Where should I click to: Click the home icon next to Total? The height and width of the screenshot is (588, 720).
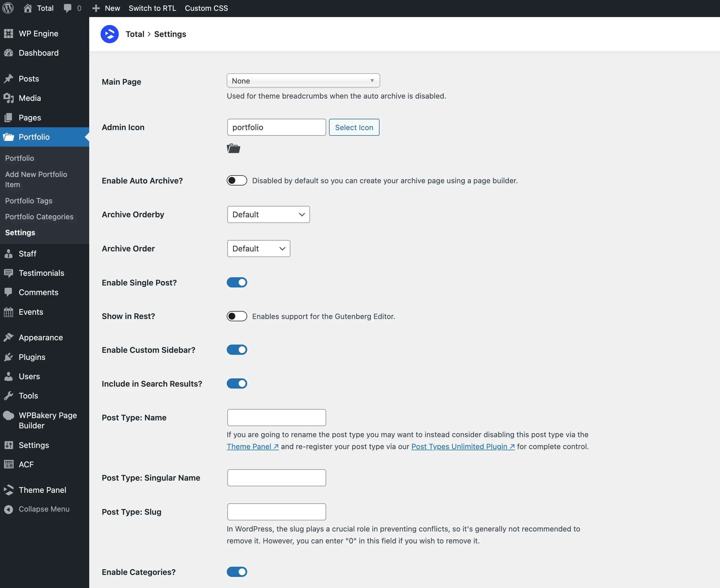click(x=28, y=8)
